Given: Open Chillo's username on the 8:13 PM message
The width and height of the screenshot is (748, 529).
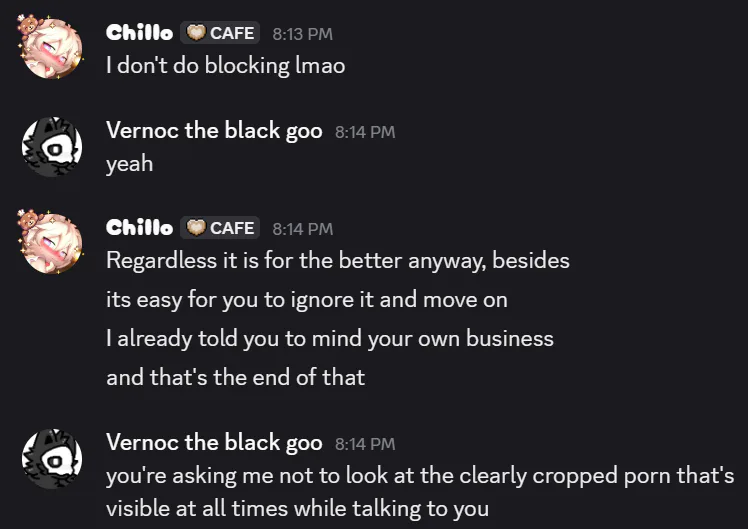Looking at the screenshot, I should click(139, 33).
